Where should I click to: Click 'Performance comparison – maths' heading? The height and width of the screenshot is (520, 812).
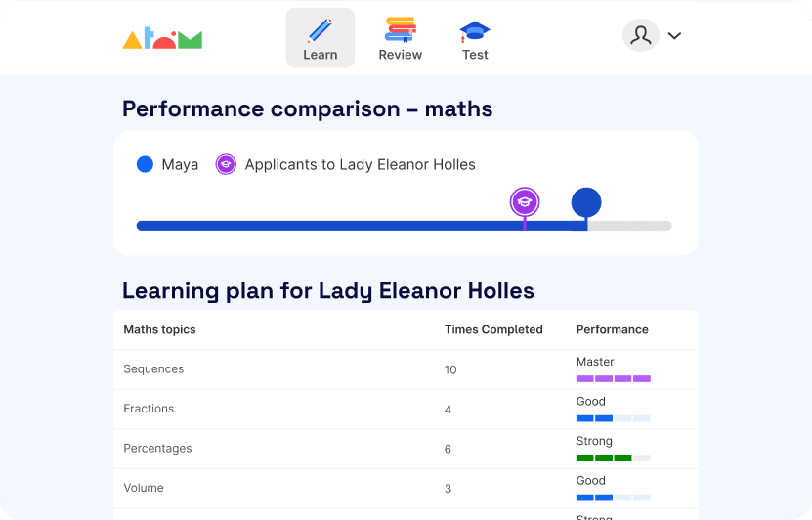307,109
